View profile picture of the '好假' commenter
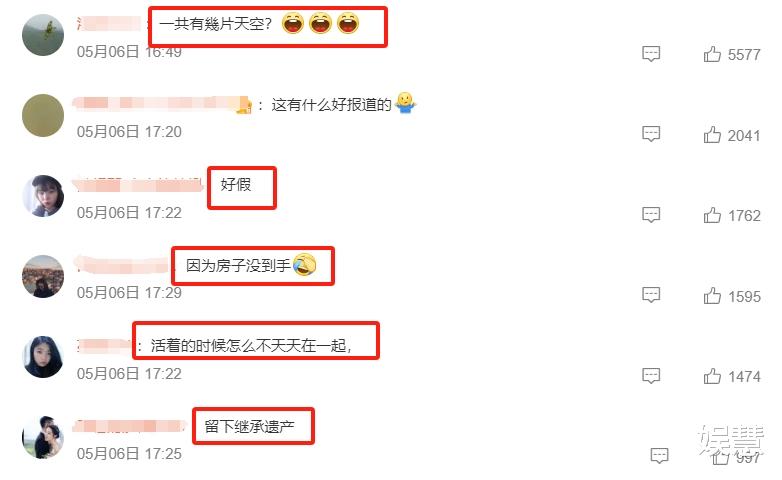Image resolution: width=782 pixels, height=480 pixels. [x=43, y=196]
